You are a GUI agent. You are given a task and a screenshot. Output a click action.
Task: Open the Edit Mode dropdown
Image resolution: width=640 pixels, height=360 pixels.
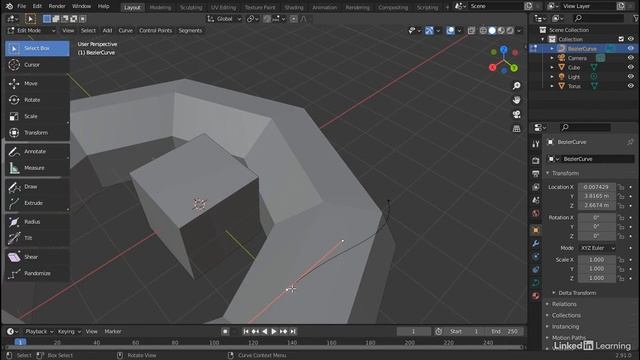31,31
